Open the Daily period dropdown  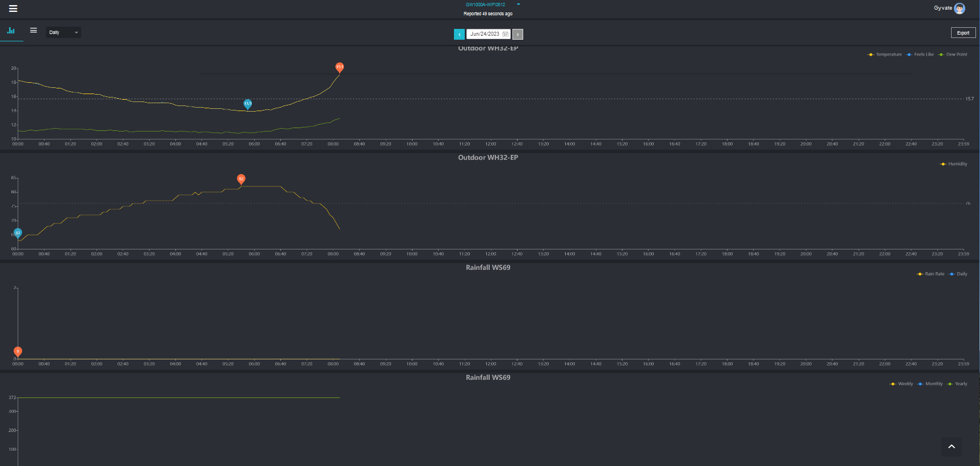(x=63, y=32)
